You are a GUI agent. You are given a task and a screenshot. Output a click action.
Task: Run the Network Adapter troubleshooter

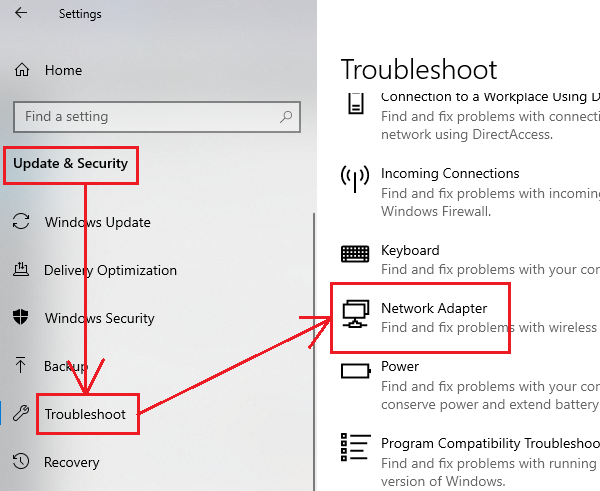pyautogui.click(x=434, y=308)
